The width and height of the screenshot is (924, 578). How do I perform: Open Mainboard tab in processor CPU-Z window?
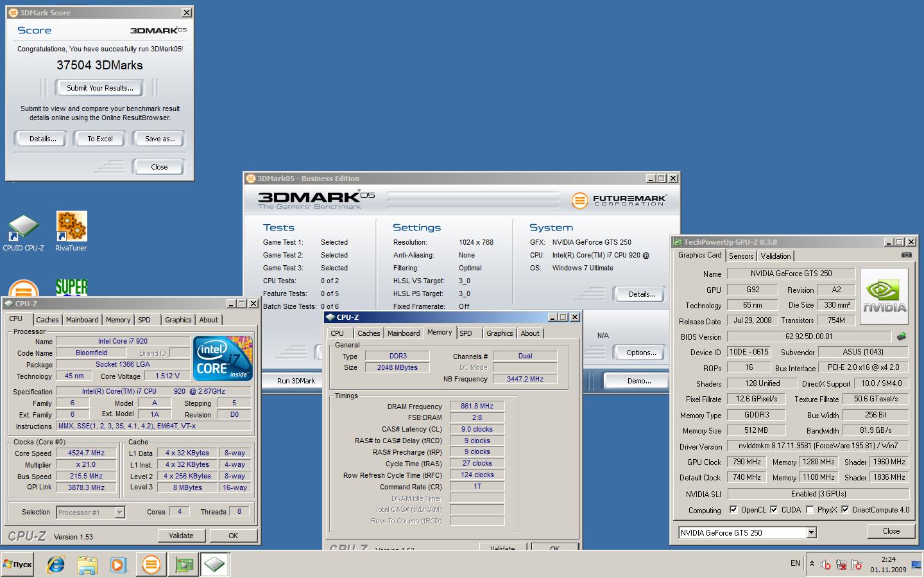82,320
